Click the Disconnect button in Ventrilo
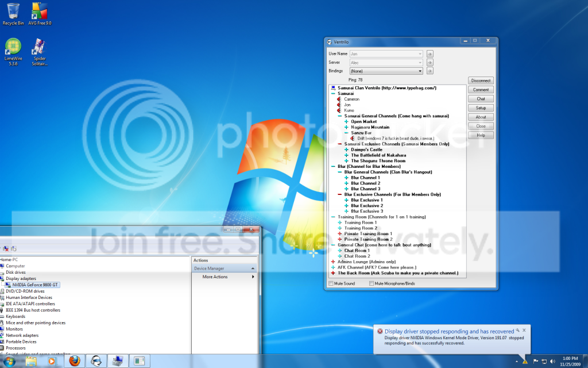Viewport: 588px width, 368px height. (481, 80)
